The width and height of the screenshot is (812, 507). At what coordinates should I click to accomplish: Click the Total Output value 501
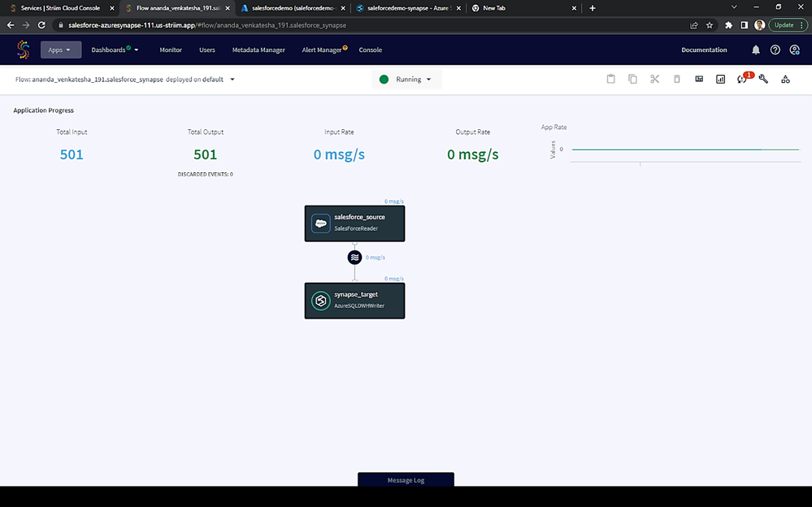pos(205,154)
